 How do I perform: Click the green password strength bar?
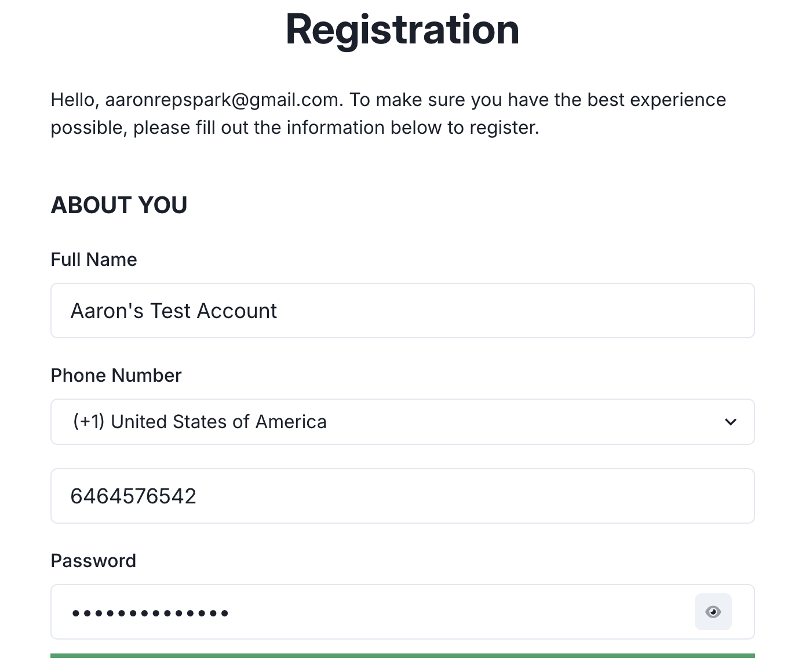point(403,656)
